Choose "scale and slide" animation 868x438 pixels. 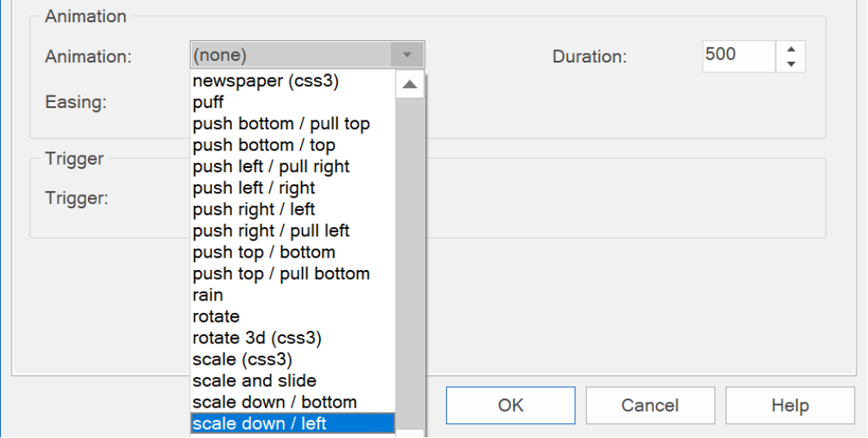293,381
